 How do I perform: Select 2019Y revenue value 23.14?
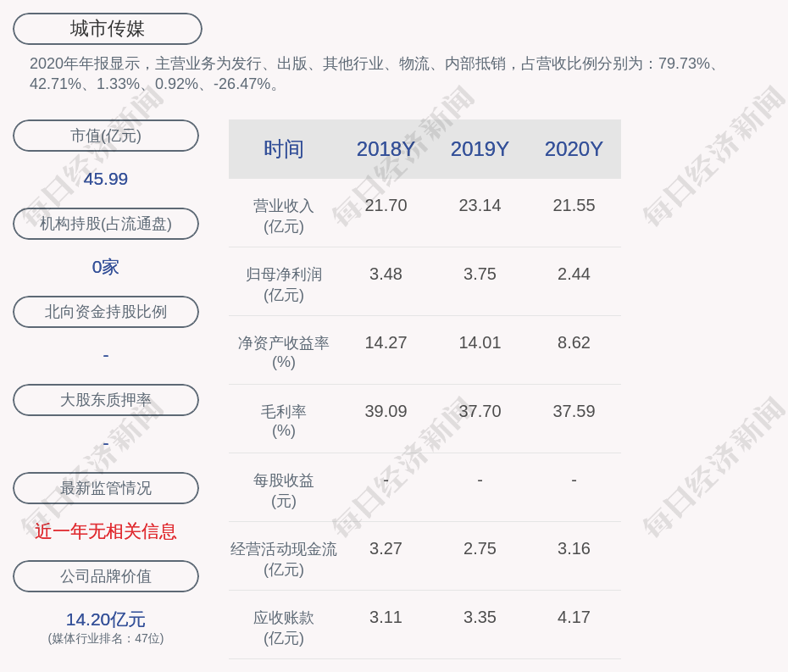point(480,206)
